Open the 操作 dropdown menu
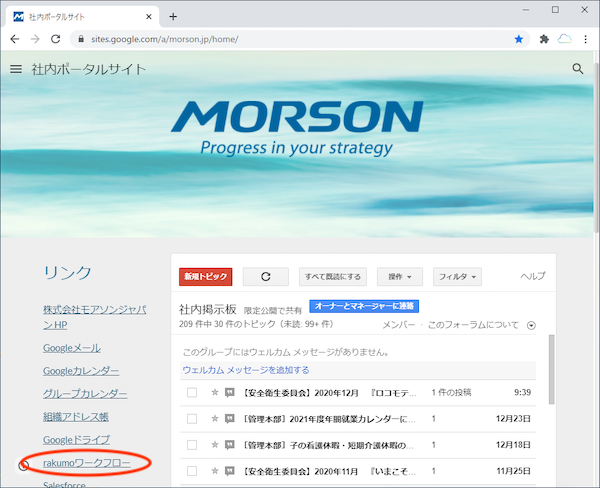The image size is (600, 488). click(400, 276)
